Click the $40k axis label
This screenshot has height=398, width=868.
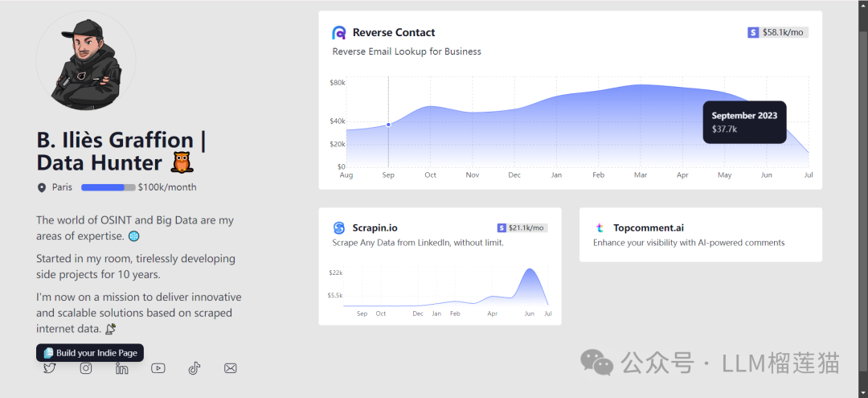(338, 121)
